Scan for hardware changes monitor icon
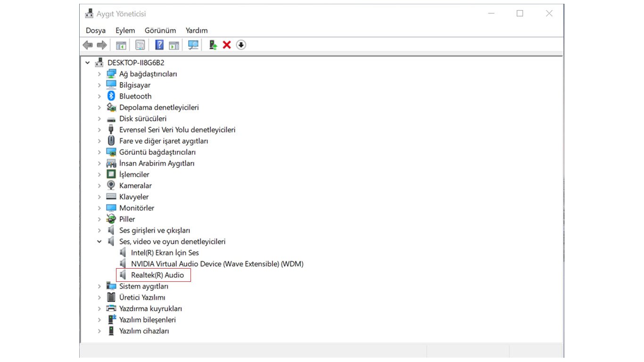 coord(193,45)
